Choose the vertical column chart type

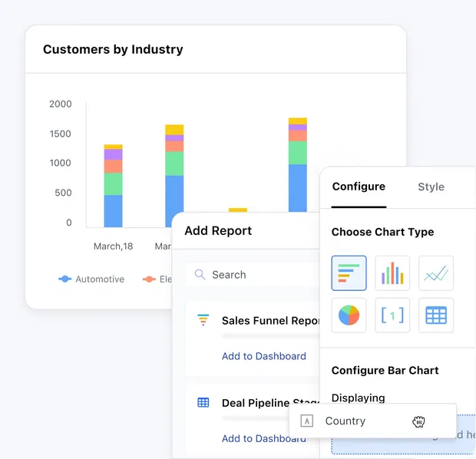(392, 273)
